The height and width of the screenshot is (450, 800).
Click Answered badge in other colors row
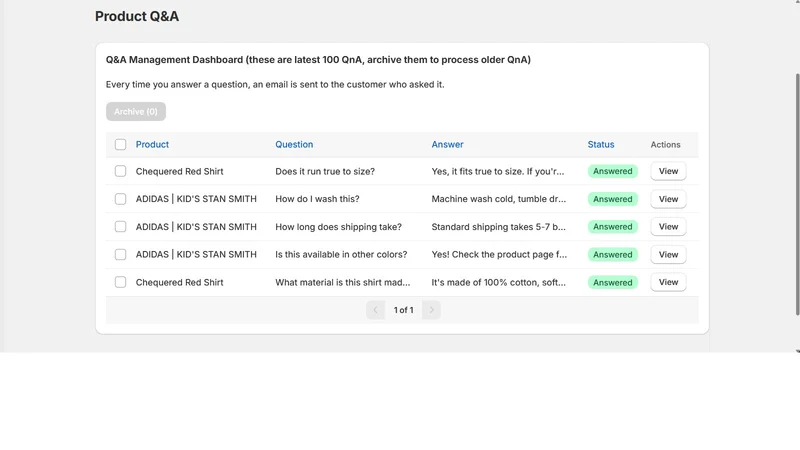613,255
